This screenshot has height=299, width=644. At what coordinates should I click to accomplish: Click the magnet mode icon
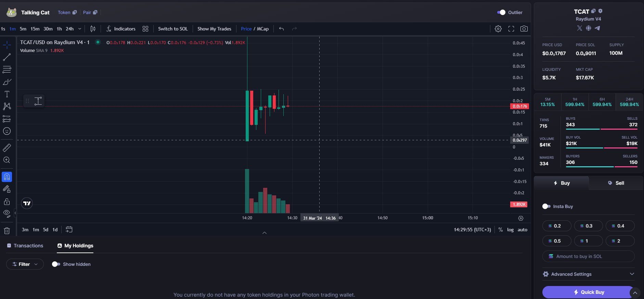click(x=7, y=177)
